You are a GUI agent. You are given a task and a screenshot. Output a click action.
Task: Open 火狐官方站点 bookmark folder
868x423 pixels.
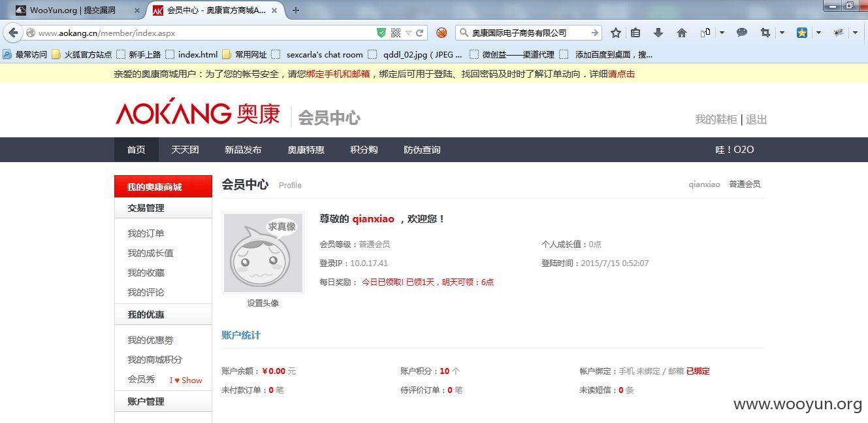(82, 54)
